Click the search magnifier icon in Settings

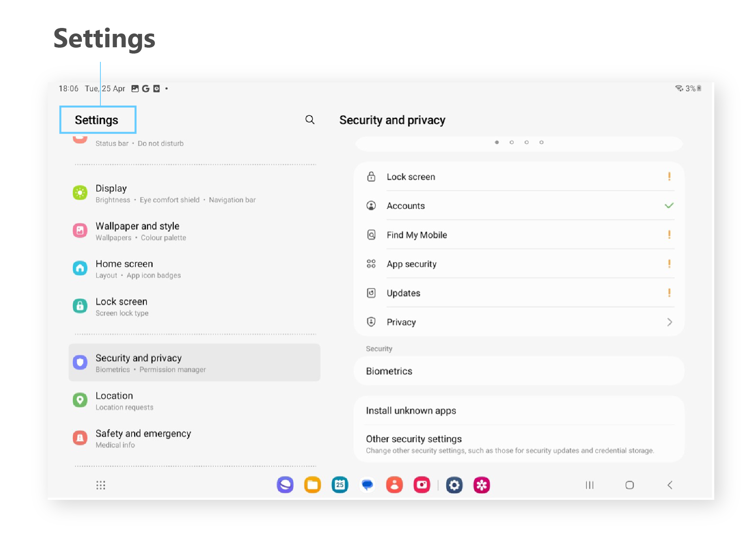tap(310, 120)
